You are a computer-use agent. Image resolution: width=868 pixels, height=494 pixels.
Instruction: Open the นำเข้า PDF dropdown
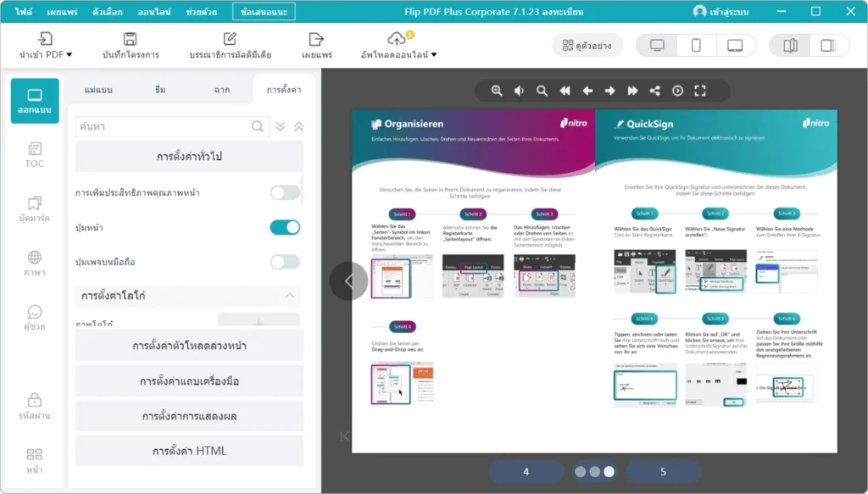coord(46,46)
